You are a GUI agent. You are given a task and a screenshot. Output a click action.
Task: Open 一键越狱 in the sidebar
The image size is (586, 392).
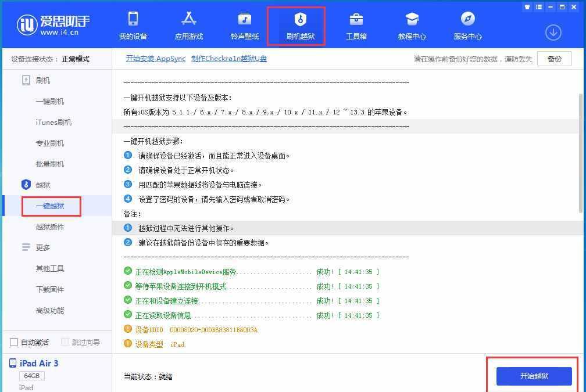[50, 206]
